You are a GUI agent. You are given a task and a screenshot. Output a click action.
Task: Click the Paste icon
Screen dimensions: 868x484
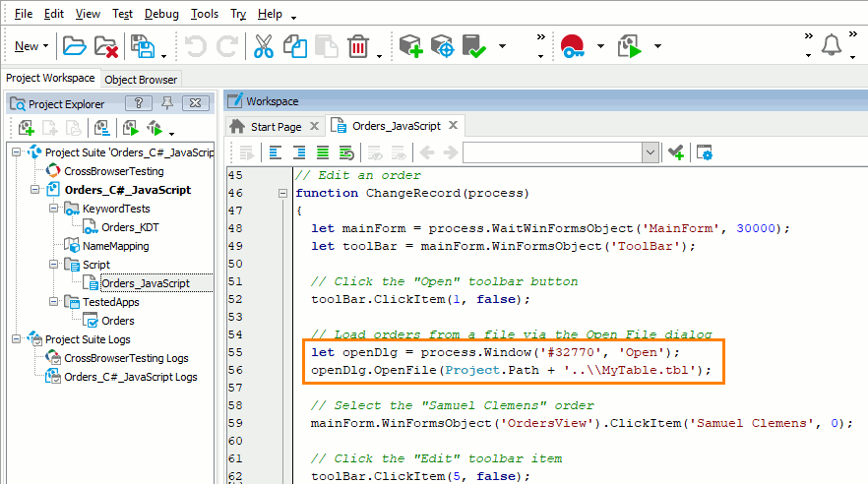(x=327, y=46)
